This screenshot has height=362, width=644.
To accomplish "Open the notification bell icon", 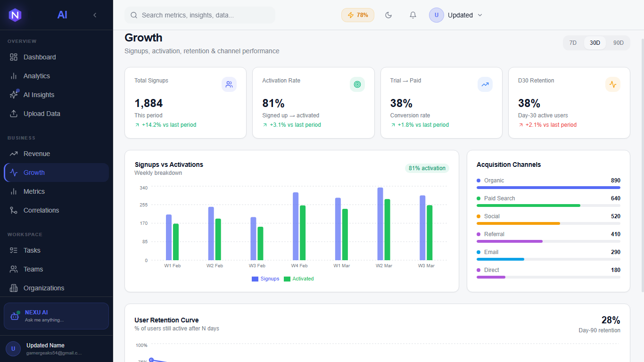I will (413, 15).
